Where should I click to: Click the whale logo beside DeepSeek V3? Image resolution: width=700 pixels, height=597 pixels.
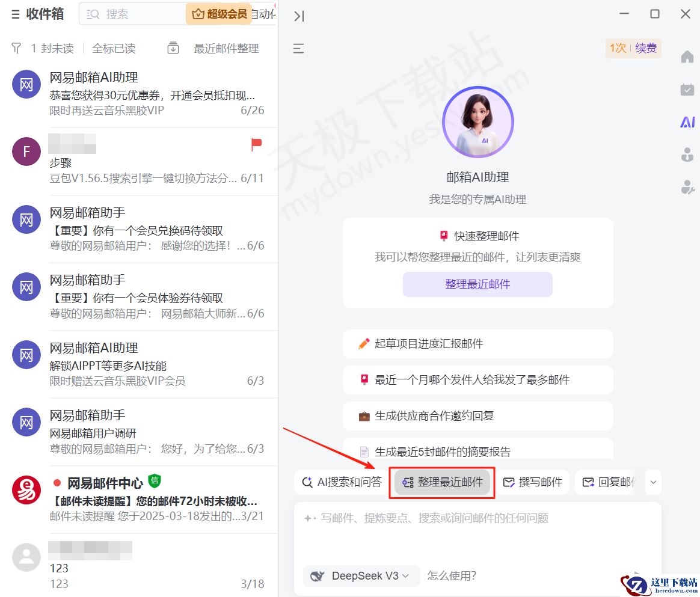point(318,576)
